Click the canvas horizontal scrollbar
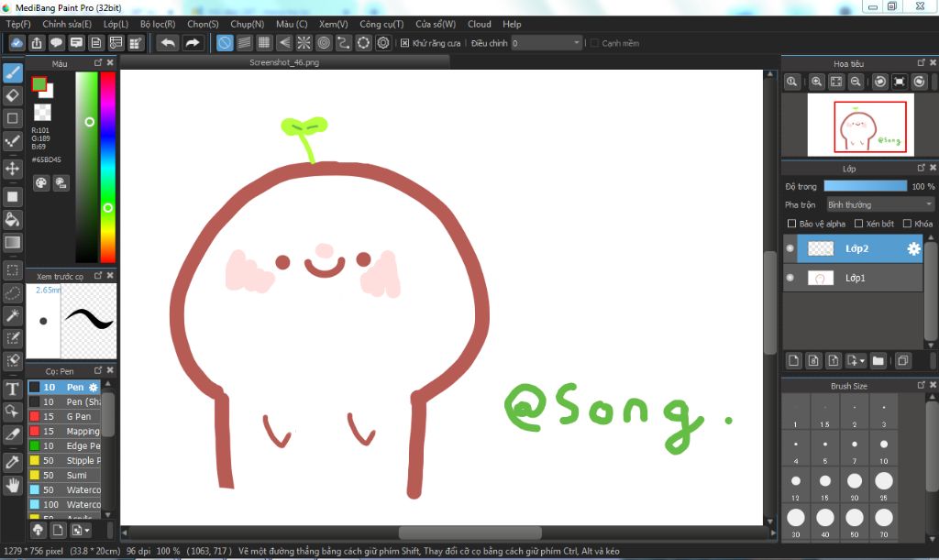 (x=470, y=533)
